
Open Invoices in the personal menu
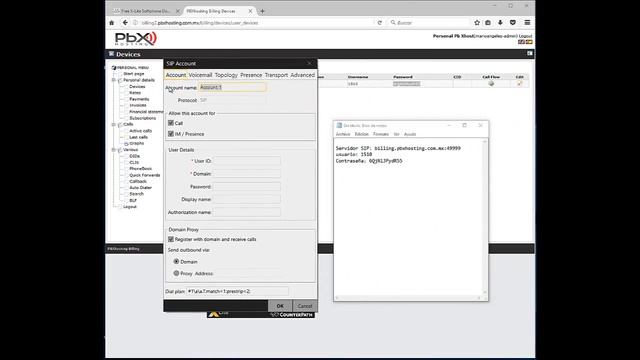click(138, 105)
